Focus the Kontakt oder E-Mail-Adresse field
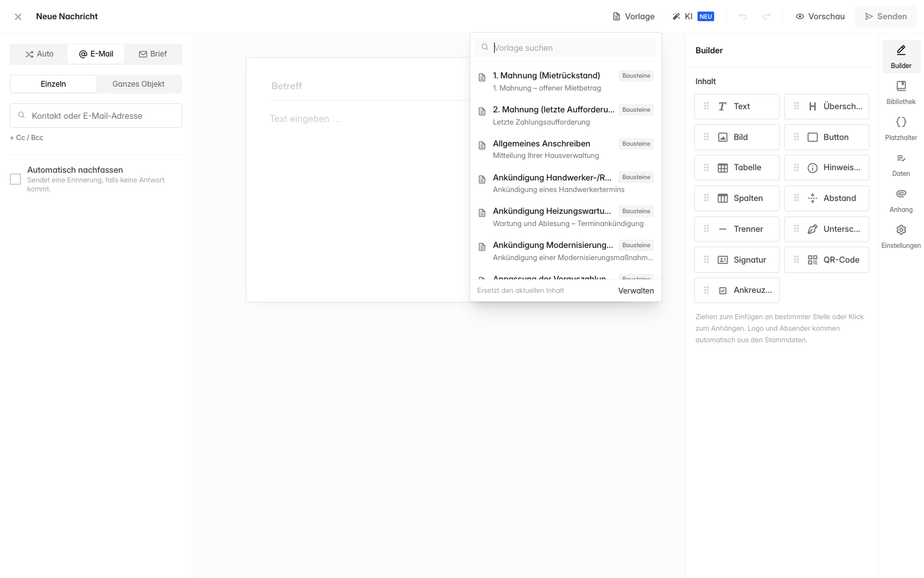The height and width of the screenshot is (578, 924). 96,116
